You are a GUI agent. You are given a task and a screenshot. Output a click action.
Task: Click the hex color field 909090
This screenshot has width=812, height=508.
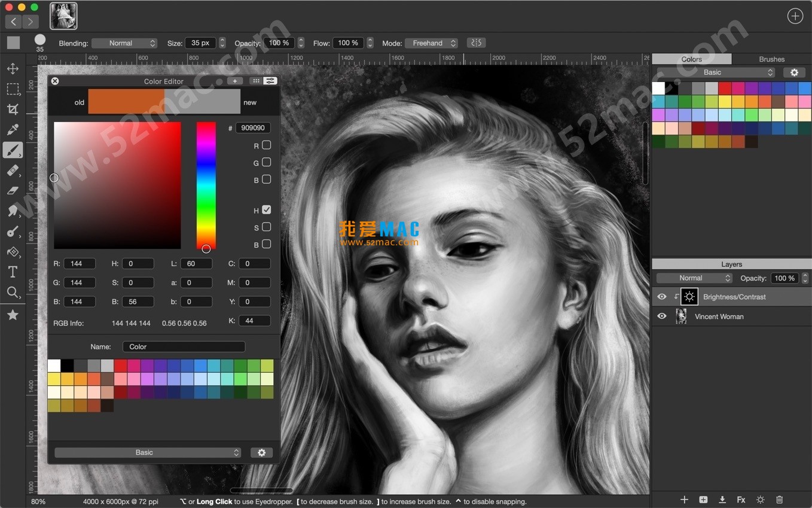tap(253, 128)
